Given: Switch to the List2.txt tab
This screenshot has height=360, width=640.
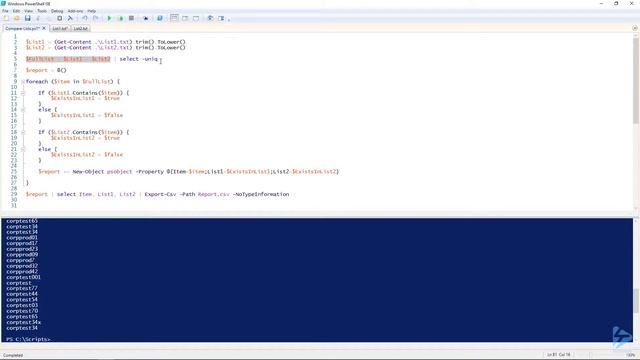Looking at the screenshot, I should coord(81,29).
